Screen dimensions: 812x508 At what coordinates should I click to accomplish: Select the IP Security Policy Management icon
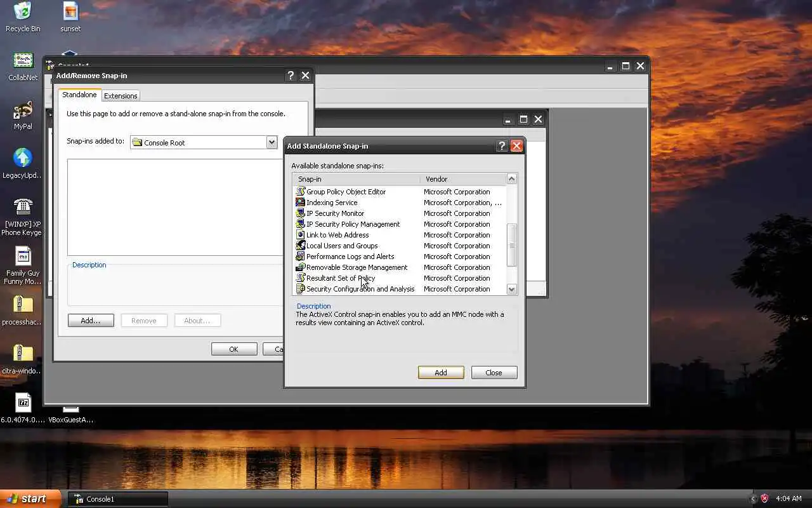[x=301, y=224]
